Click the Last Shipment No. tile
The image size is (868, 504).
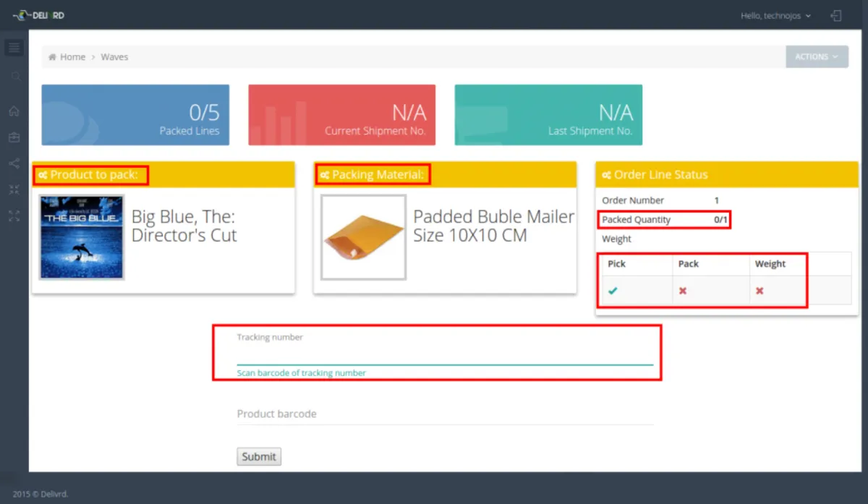click(x=548, y=115)
